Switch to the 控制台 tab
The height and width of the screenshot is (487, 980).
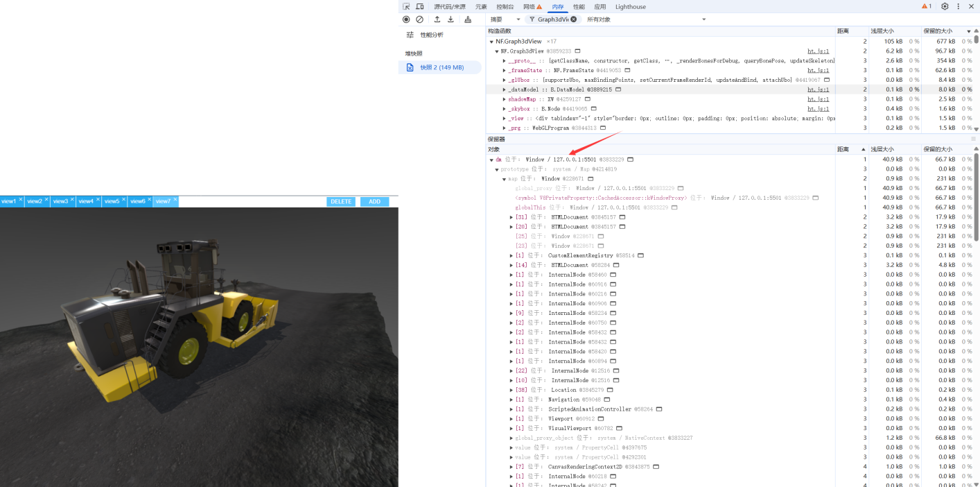(505, 6)
